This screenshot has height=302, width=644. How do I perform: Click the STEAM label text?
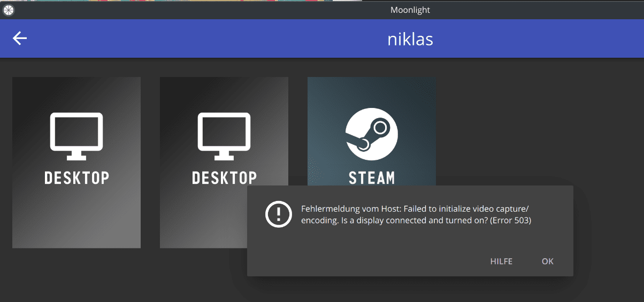click(x=372, y=177)
